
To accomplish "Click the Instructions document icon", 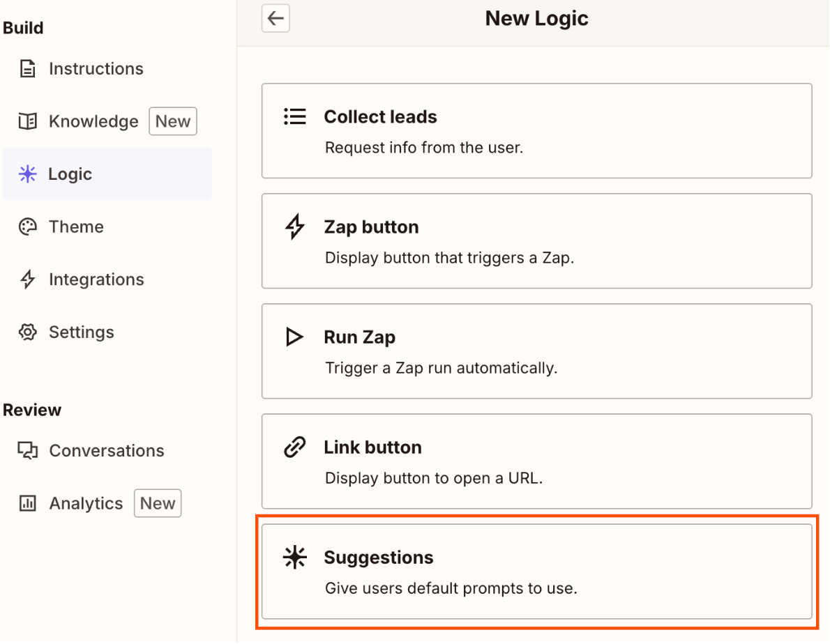I will tap(27, 69).
